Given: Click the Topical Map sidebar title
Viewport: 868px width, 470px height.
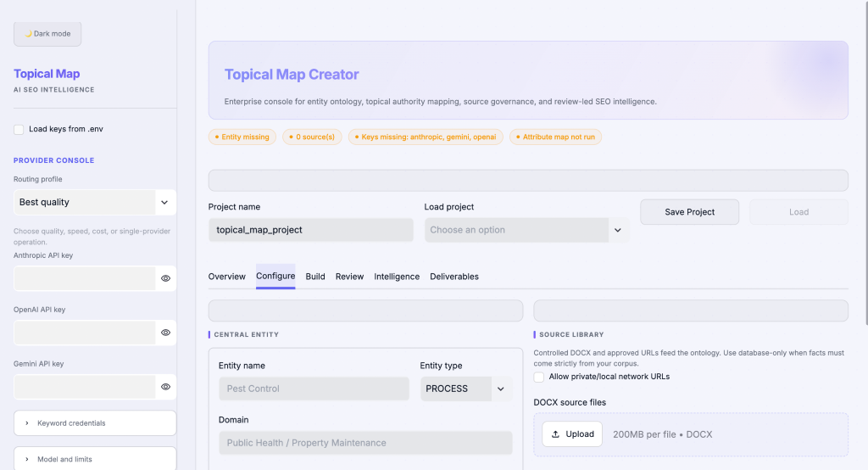Looking at the screenshot, I should tap(47, 74).
